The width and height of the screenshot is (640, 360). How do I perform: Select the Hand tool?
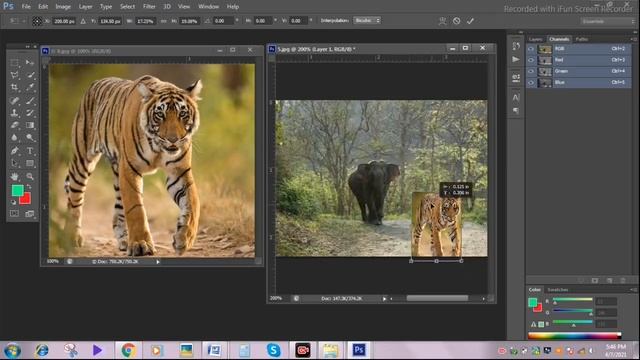click(14, 176)
